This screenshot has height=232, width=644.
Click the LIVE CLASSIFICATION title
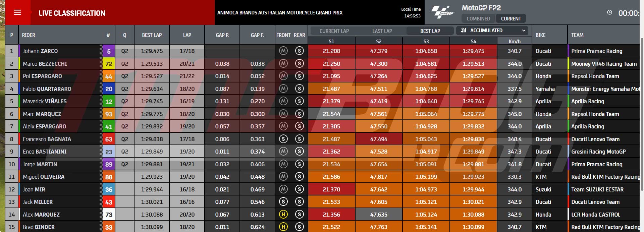72,13
